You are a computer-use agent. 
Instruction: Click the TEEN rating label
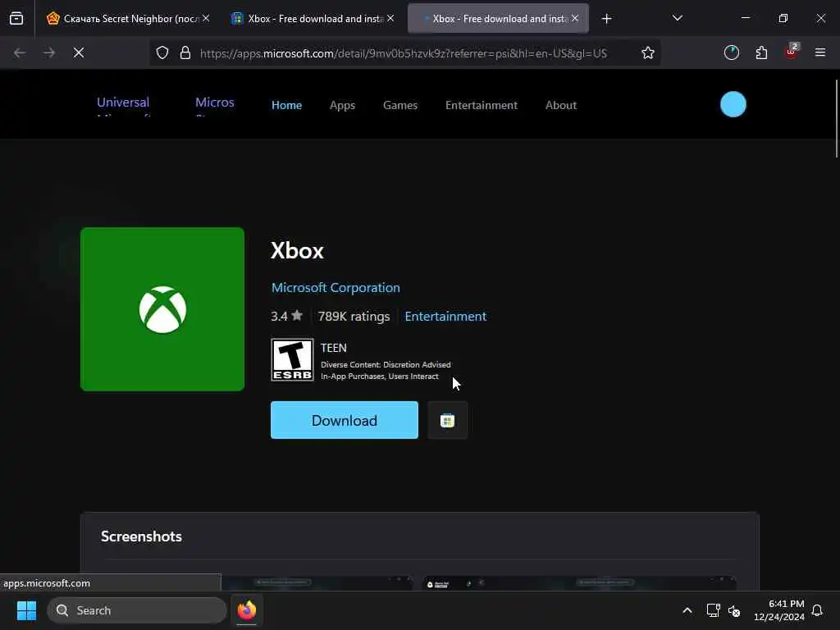pyautogui.click(x=334, y=348)
